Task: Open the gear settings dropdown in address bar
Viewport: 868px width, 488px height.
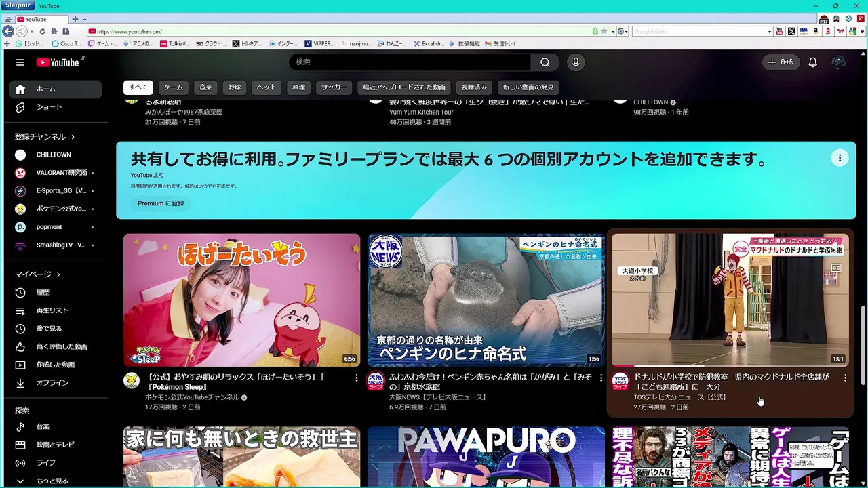Action: click(621, 31)
